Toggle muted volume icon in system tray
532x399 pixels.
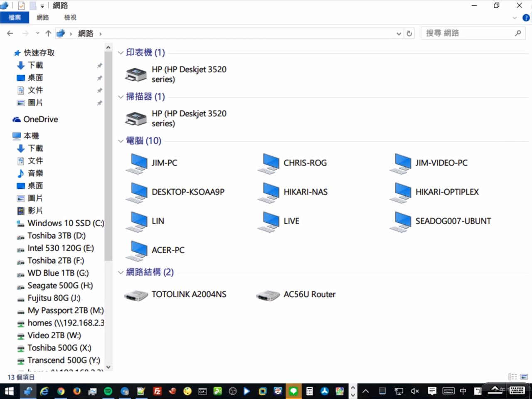click(415, 391)
